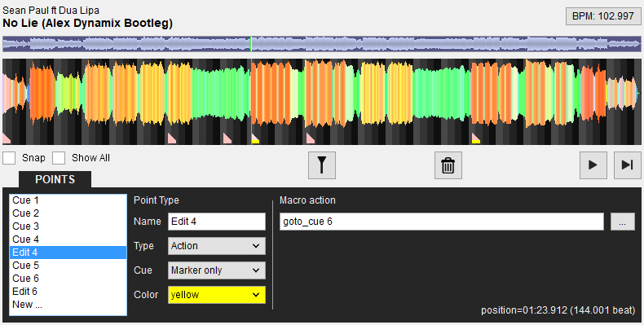The image size is (644, 325).
Task: Click the Name field containing Edit 4
Action: click(x=217, y=222)
